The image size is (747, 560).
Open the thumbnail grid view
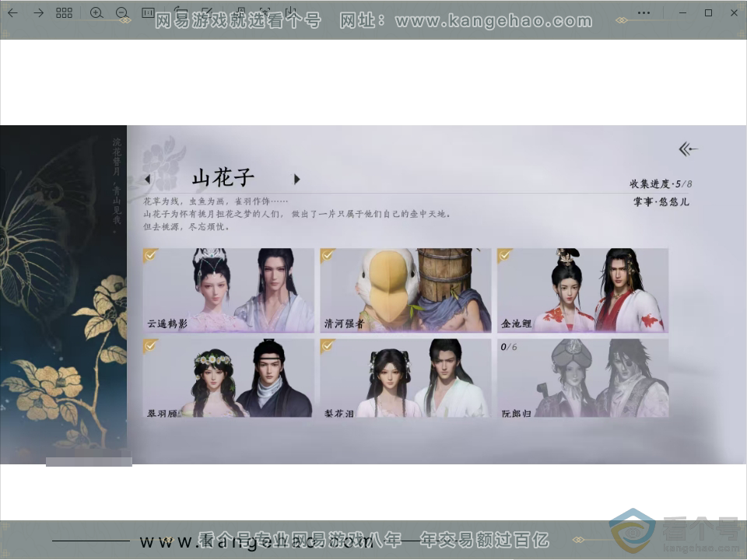point(64,13)
